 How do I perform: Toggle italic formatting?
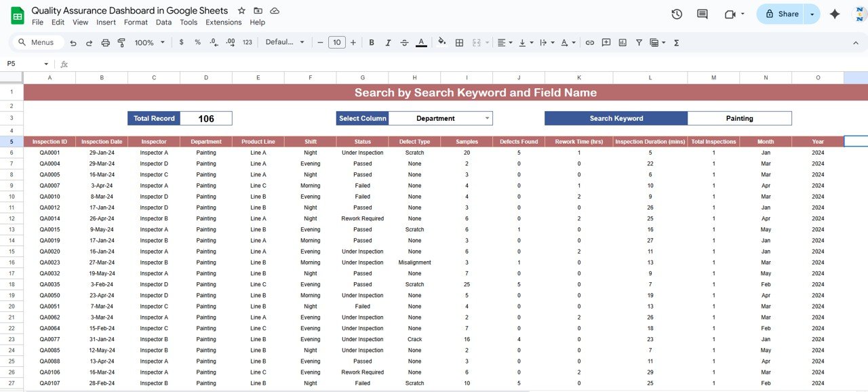coord(388,43)
